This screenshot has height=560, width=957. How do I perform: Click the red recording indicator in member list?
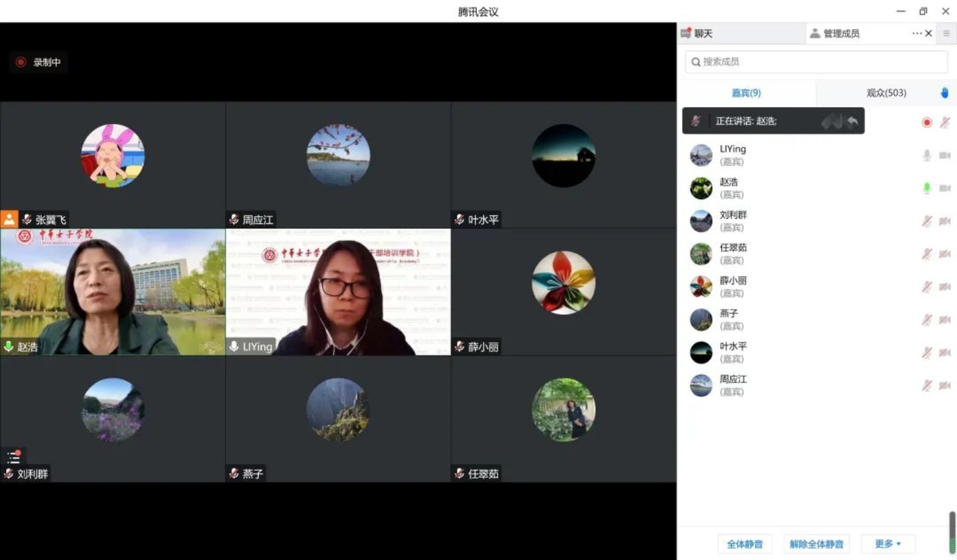927,123
